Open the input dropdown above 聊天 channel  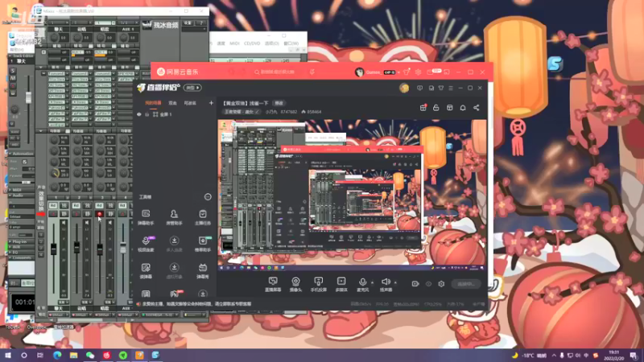pyautogui.click(x=58, y=23)
